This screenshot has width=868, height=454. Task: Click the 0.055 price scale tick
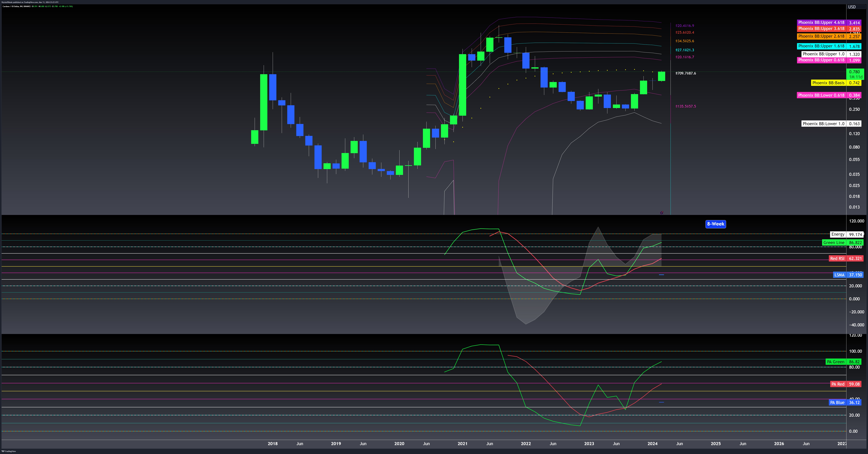point(854,159)
